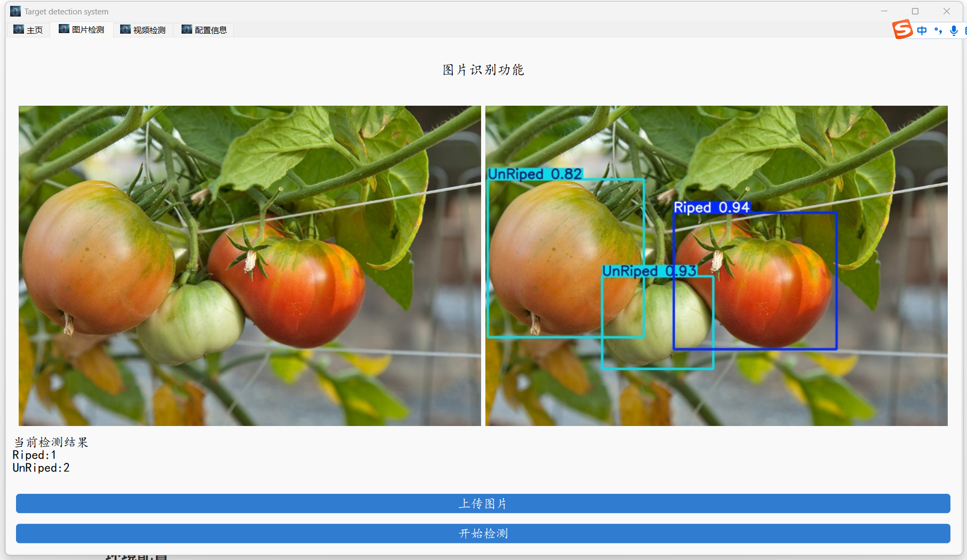Click the 'UnRiped:2' result text

point(41,468)
